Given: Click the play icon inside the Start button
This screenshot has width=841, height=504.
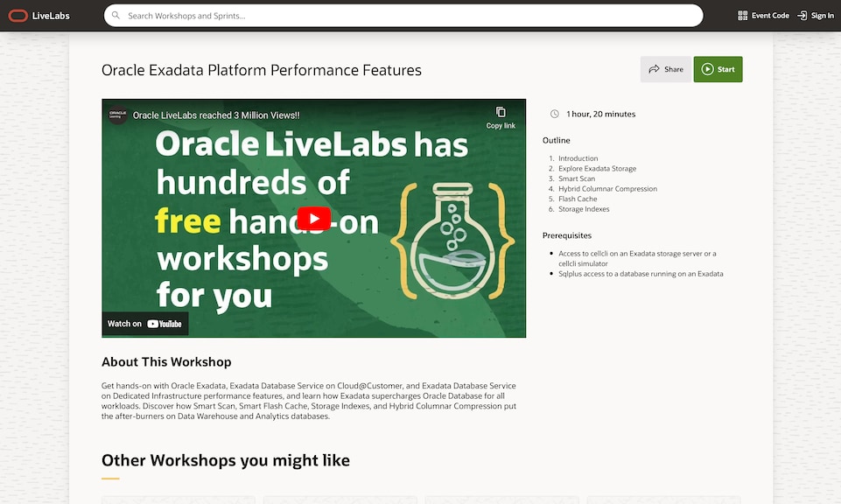Looking at the screenshot, I should [709, 69].
